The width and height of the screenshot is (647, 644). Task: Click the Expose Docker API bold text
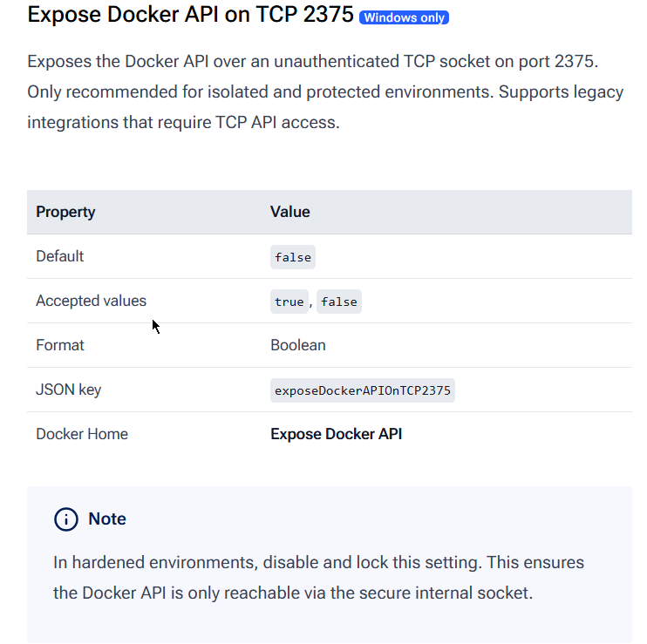pos(336,434)
